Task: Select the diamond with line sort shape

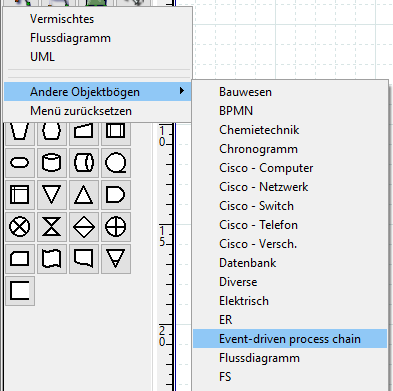Action: click(83, 227)
